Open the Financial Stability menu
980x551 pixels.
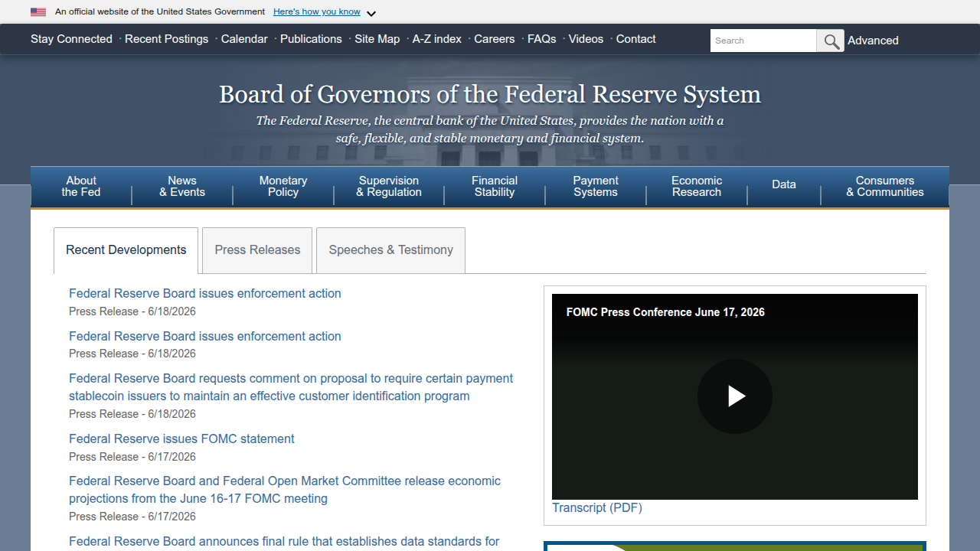click(x=495, y=186)
